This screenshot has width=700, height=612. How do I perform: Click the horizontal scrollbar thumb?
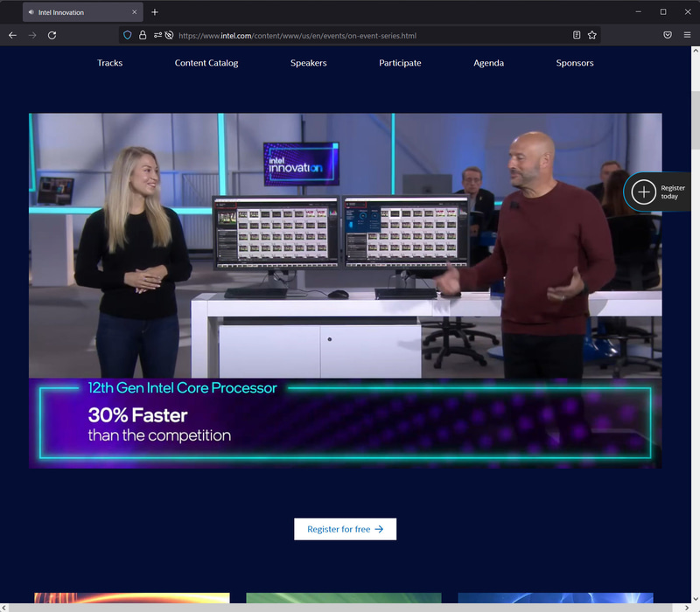coord(340,608)
